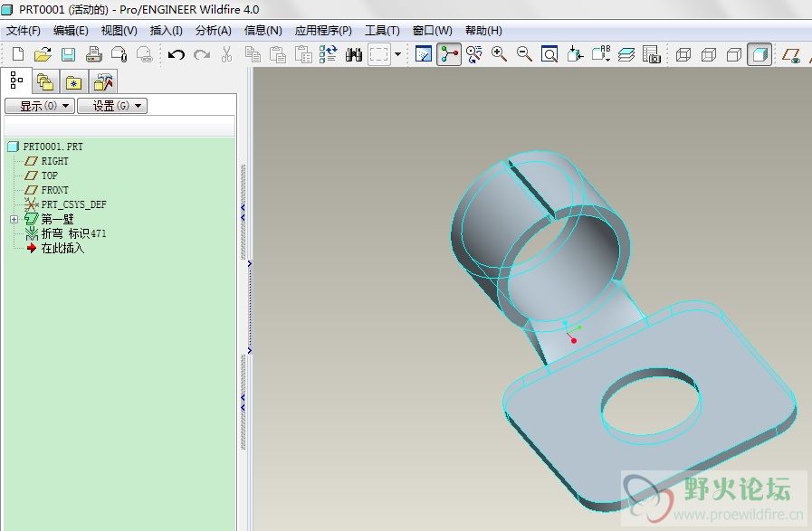Screen dimensions: 812x531
Task: Toggle the Shading display mode
Action: [x=759, y=54]
